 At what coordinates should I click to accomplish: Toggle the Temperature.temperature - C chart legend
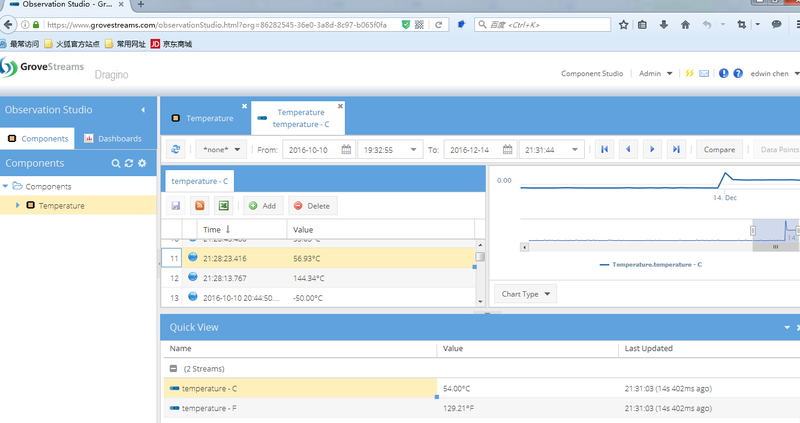coord(651,264)
